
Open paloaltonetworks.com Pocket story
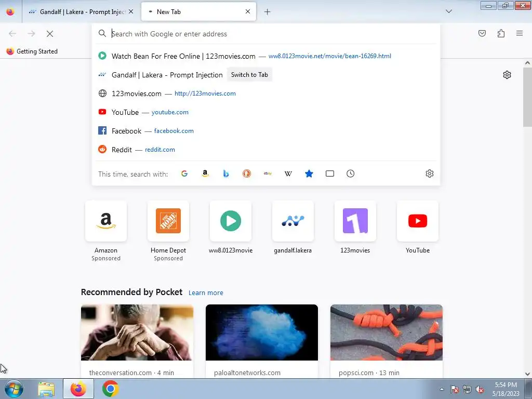262,341
